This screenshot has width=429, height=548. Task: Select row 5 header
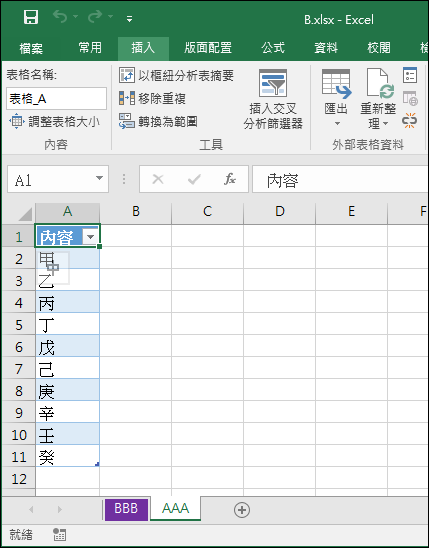(19, 325)
